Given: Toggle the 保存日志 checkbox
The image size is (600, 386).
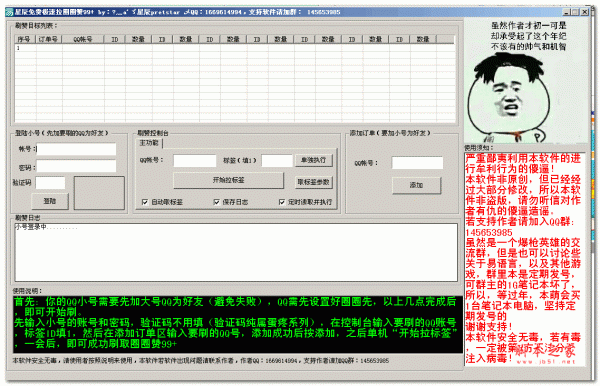Looking at the screenshot, I should (217, 202).
